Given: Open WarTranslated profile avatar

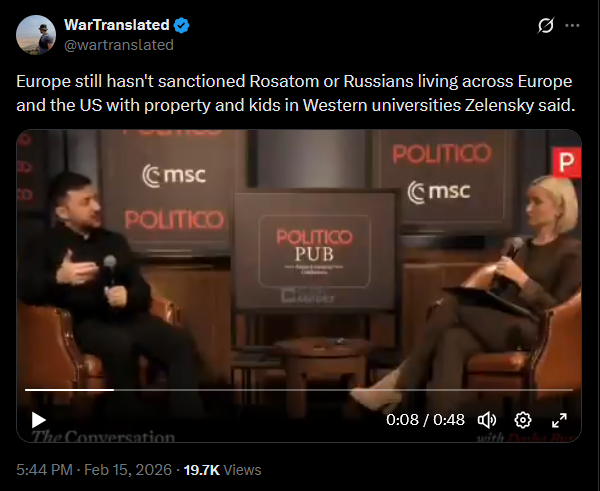Looking at the screenshot, I should tap(36, 35).
